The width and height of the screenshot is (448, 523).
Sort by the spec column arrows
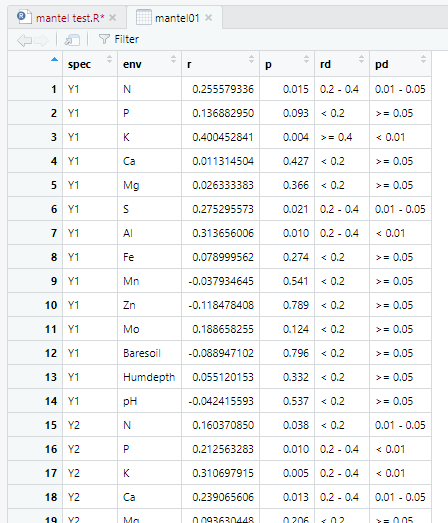[x=109, y=59]
